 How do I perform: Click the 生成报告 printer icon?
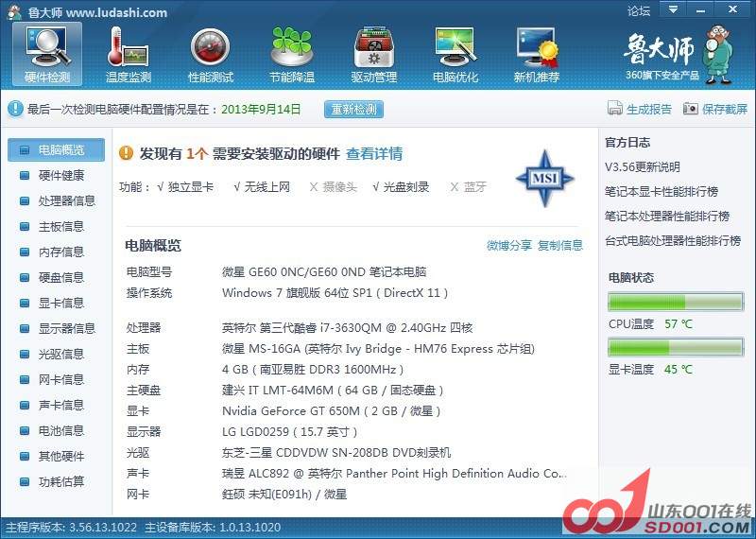[615, 108]
